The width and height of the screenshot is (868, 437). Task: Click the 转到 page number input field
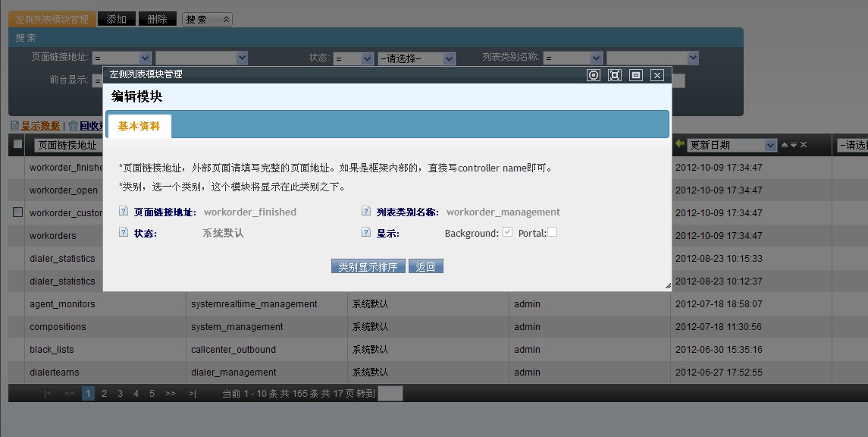point(390,394)
